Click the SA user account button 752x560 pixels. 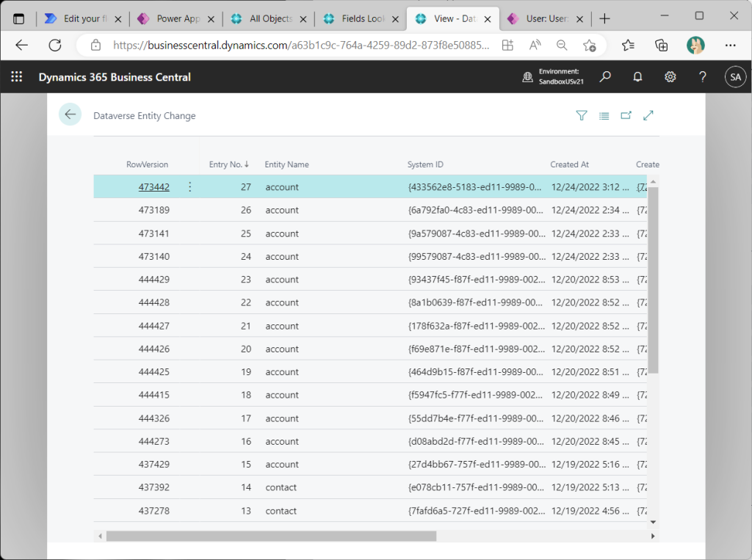click(734, 77)
